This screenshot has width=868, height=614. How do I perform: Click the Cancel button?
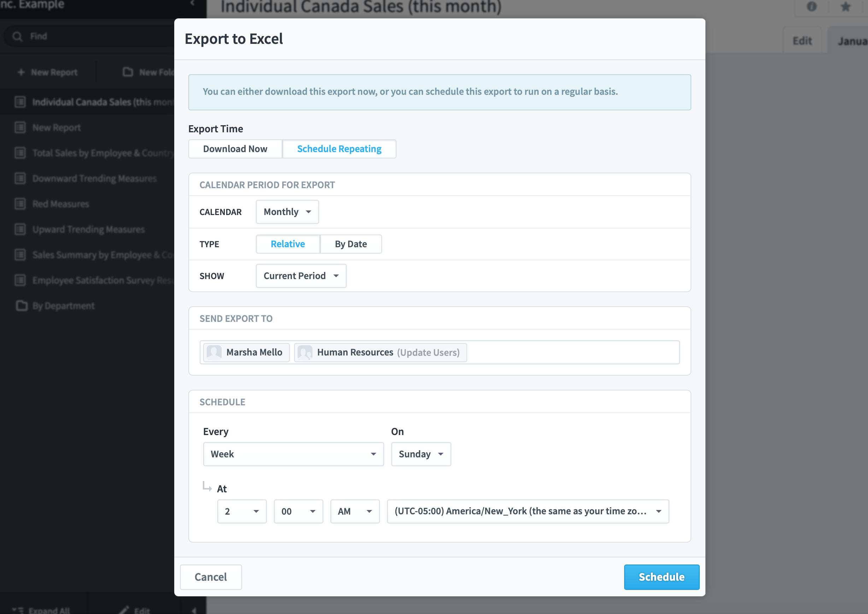point(211,577)
